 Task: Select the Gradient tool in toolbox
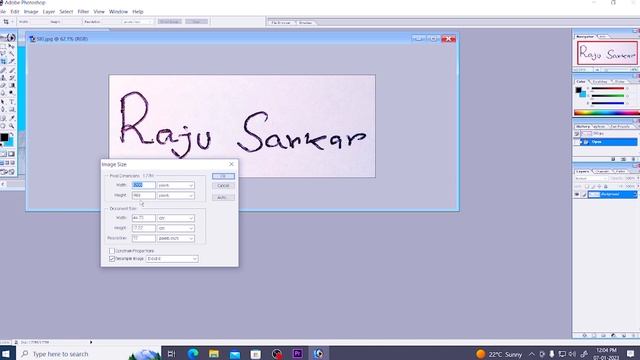(x=11, y=85)
